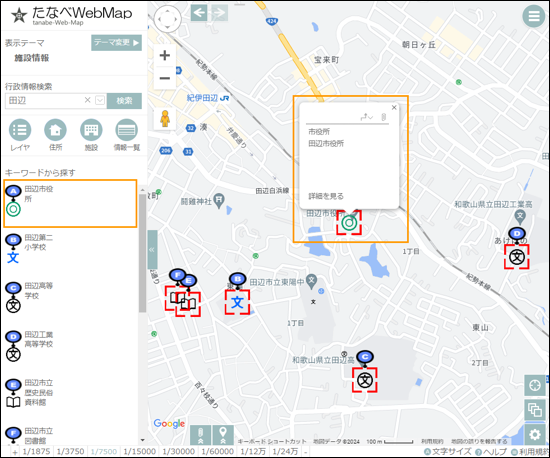Click 詳細を見る link in popup
Screen dimensions: 550x458
click(326, 196)
